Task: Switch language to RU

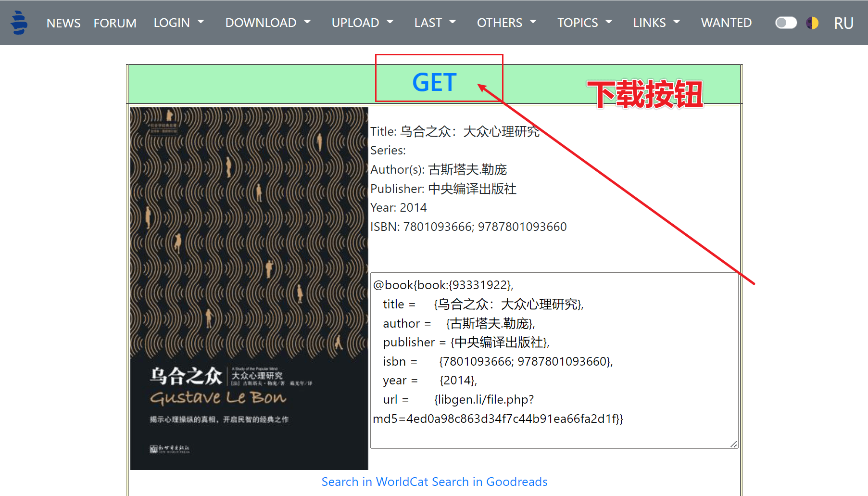Action: [x=843, y=23]
